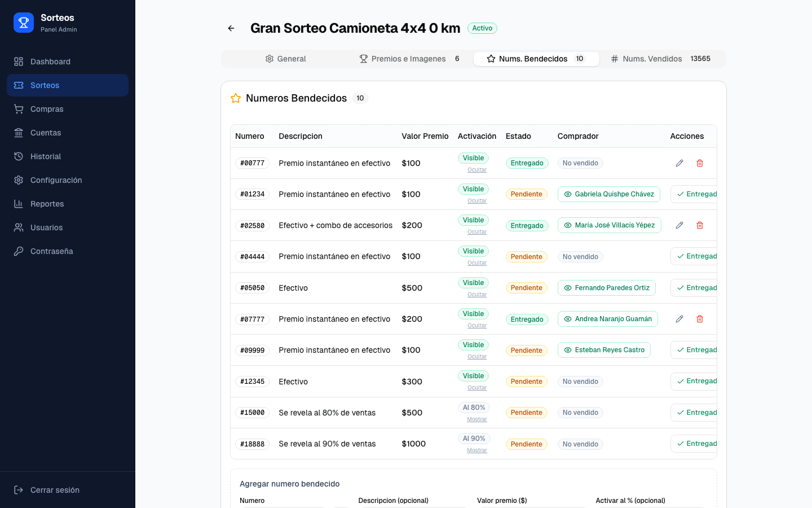The width and height of the screenshot is (812, 508).
Task: Go back using the arrow icon
Action: click(231, 28)
